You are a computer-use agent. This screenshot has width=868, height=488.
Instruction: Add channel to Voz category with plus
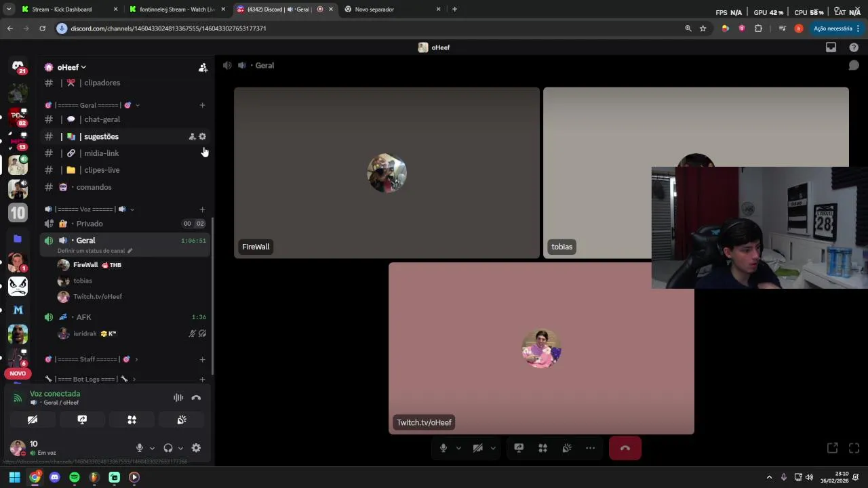(x=202, y=209)
